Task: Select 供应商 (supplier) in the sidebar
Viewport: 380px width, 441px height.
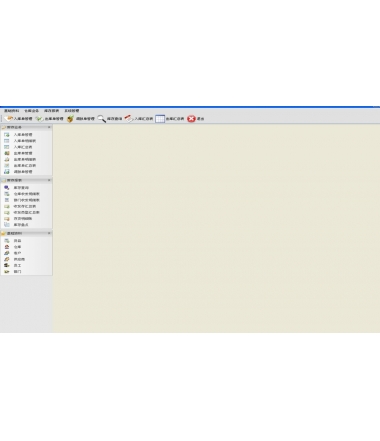Action: (x=19, y=259)
